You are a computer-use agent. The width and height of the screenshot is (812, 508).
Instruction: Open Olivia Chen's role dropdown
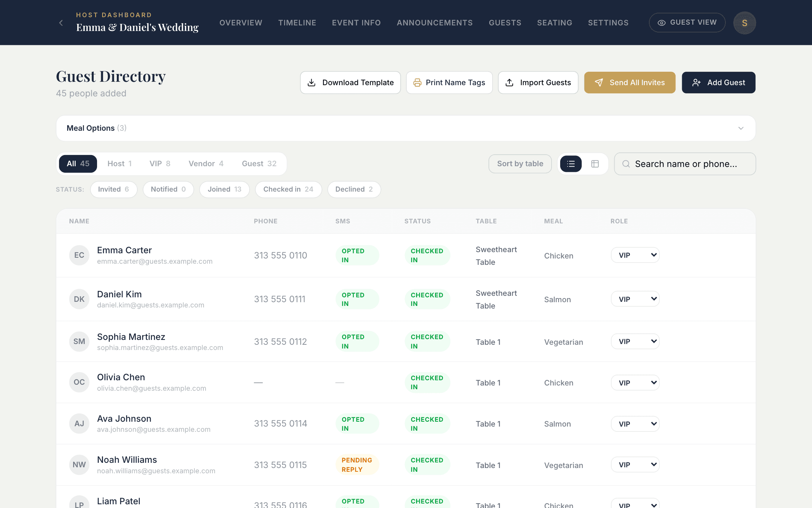click(635, 382)
